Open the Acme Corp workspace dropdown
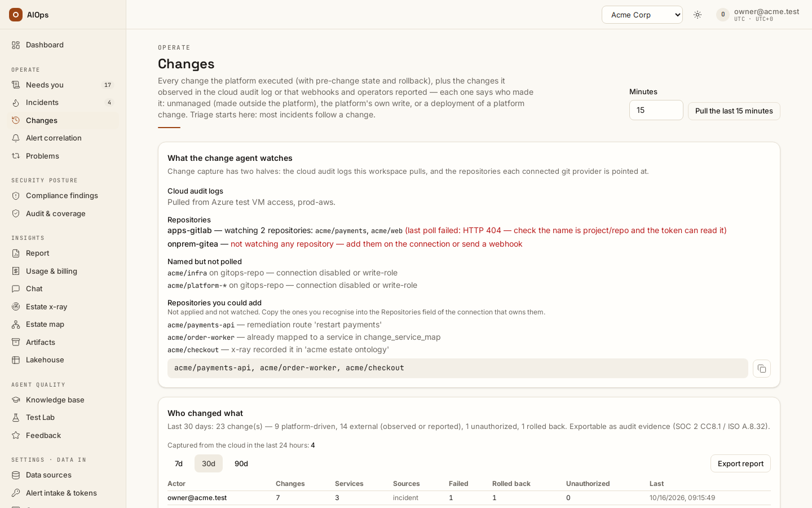 pyautogui.click(x=642, y=15)
